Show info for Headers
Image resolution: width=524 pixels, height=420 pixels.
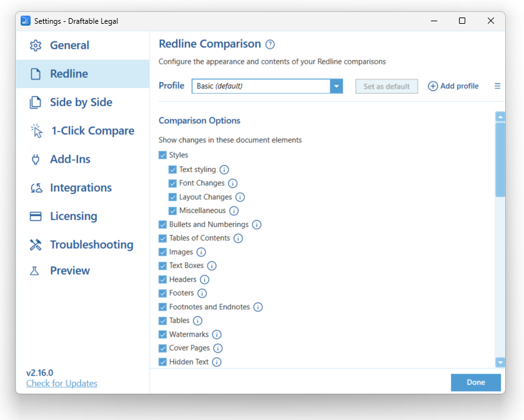coord(204,279)
